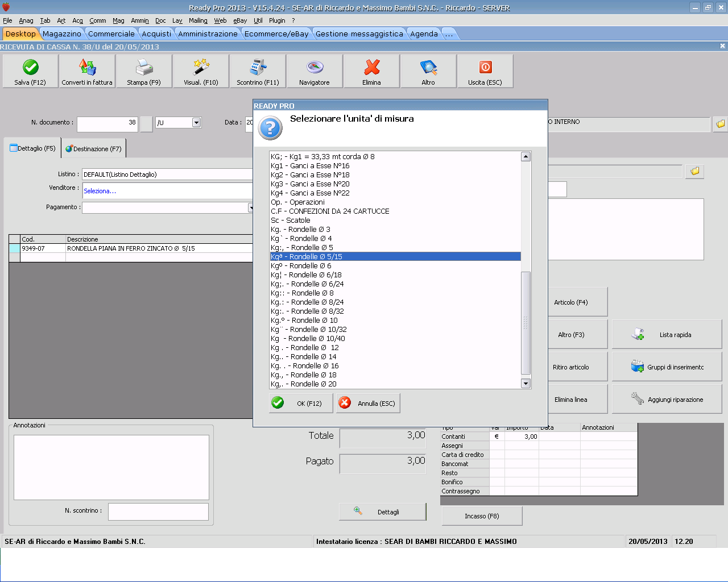Image resolution: width=728 pixels, height=582 pixels.
Task: Switch to the Commerciale tab
Action: 111,34
